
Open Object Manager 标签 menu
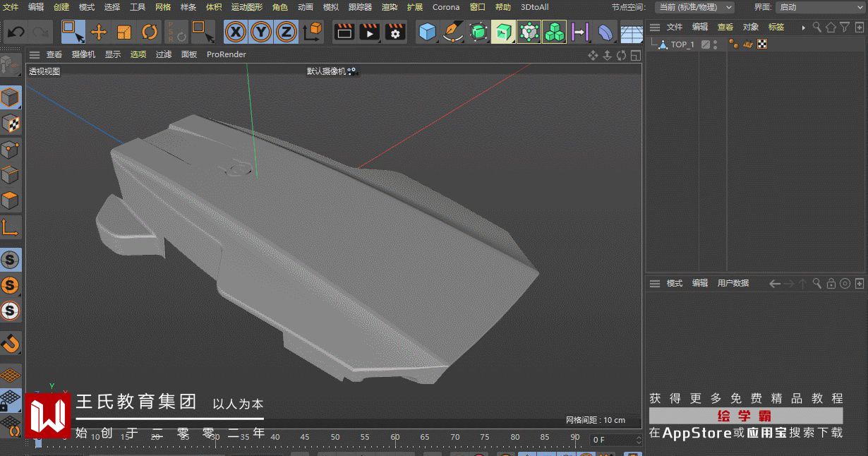point(776,27)
